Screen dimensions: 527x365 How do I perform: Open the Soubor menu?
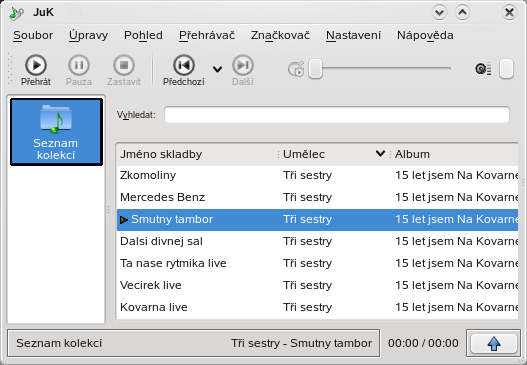33,35
